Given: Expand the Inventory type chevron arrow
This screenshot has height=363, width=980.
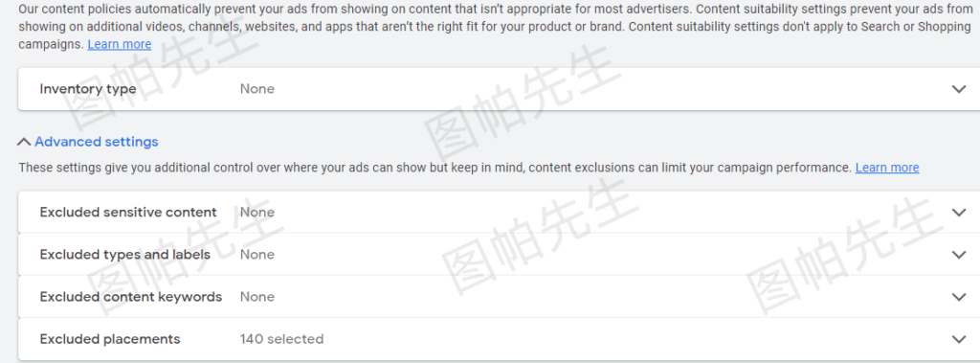Looking at the screenshot, I should tap(959, 89).
